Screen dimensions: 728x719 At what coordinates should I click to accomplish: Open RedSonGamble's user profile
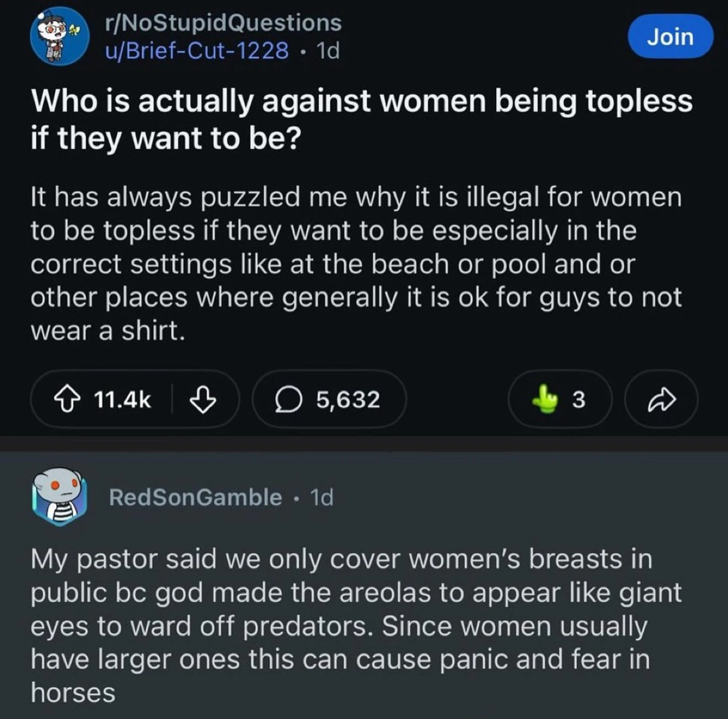tap(195, 497)
